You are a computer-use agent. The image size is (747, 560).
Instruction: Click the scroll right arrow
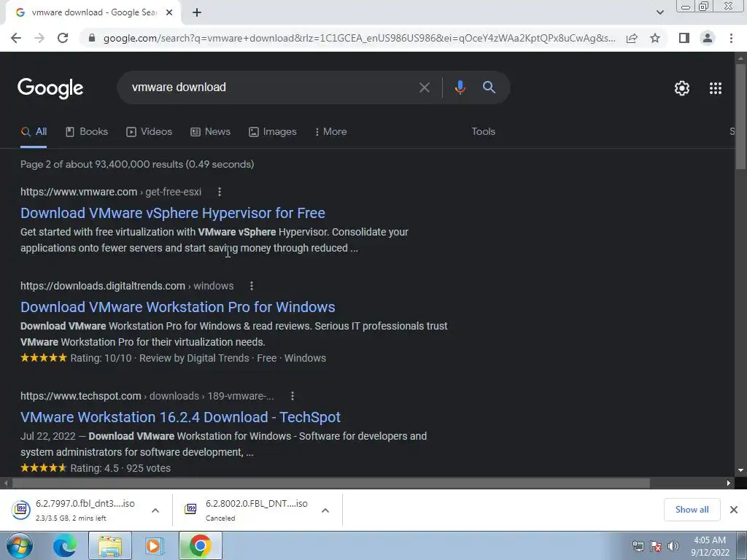(729, 483)
